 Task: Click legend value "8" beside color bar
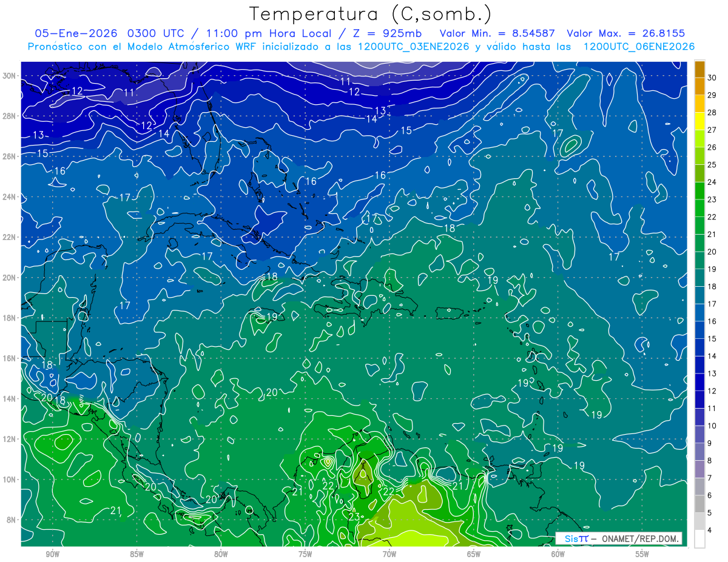pyautogui.click(x=710, y=461)
